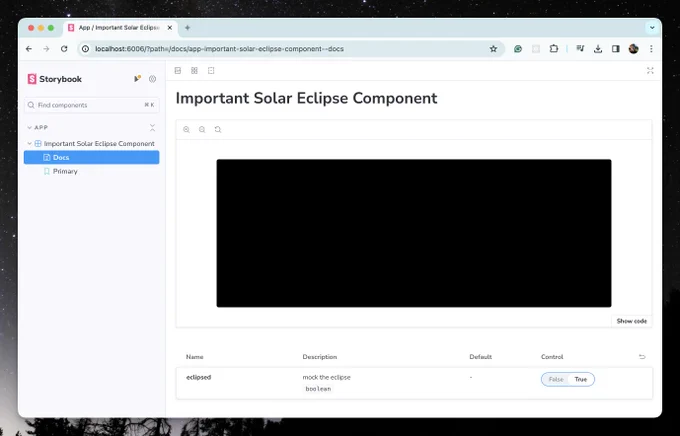Click the 'Default' column header
Viewport: 680px width, 436px height.
(481, 357)
